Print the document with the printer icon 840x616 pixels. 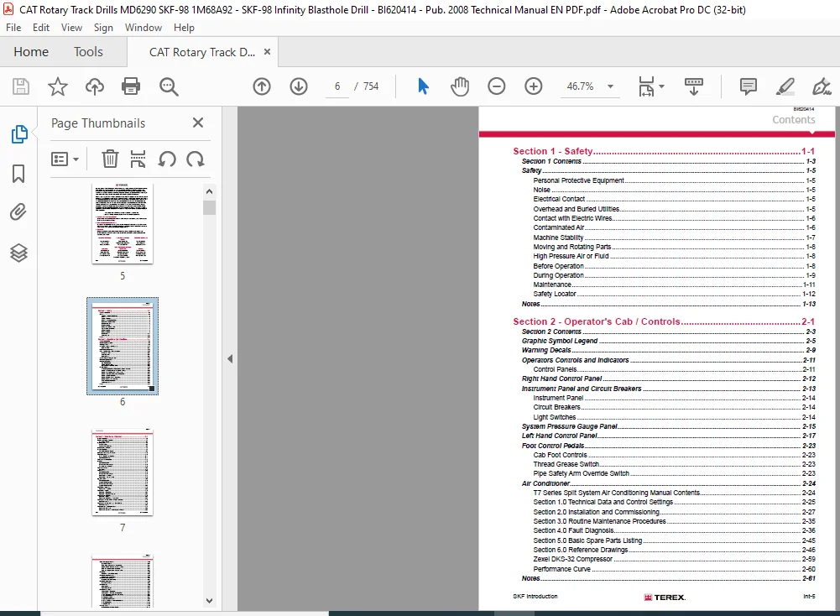(x=131, y=86)
